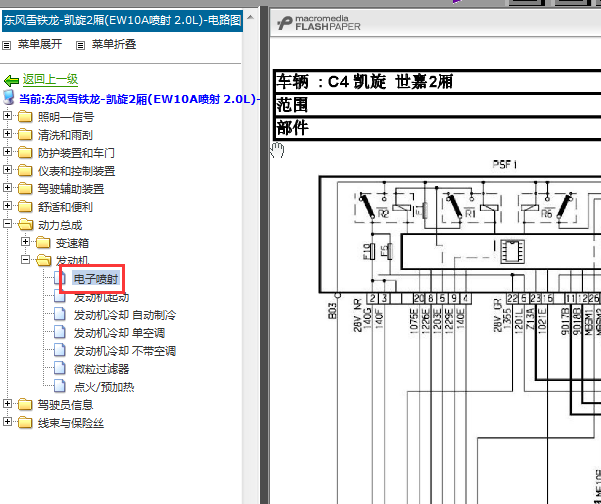This screenshot has height=504, width=601.
Task: Open the 发动机起动 diagram entry
Action: pos(102,297)
